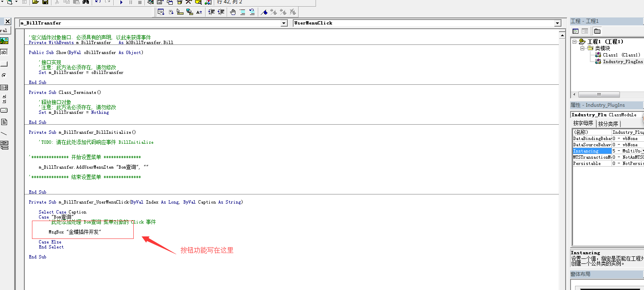Screen dimensions: 644x290
Task: Open Project button in top toolbar
Action: [35, 2]
